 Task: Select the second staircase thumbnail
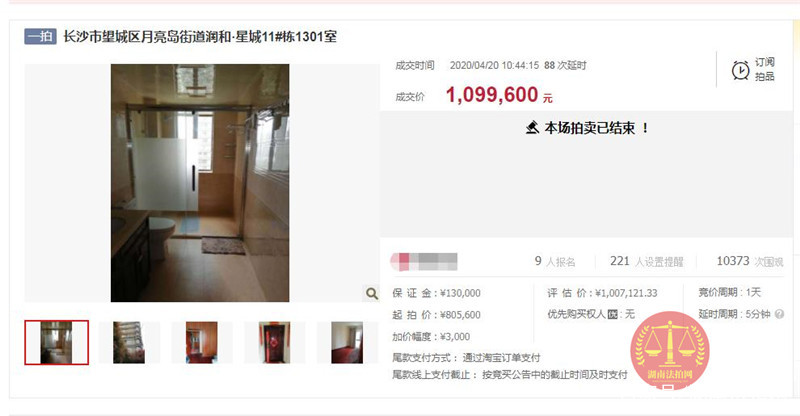click(x=129, y=342)
